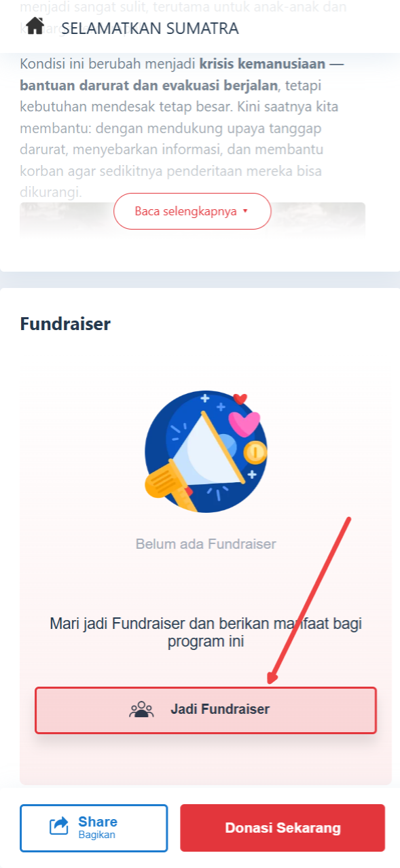
Task: Open the Baca selengkapnya button
Action: pos(192,211)
